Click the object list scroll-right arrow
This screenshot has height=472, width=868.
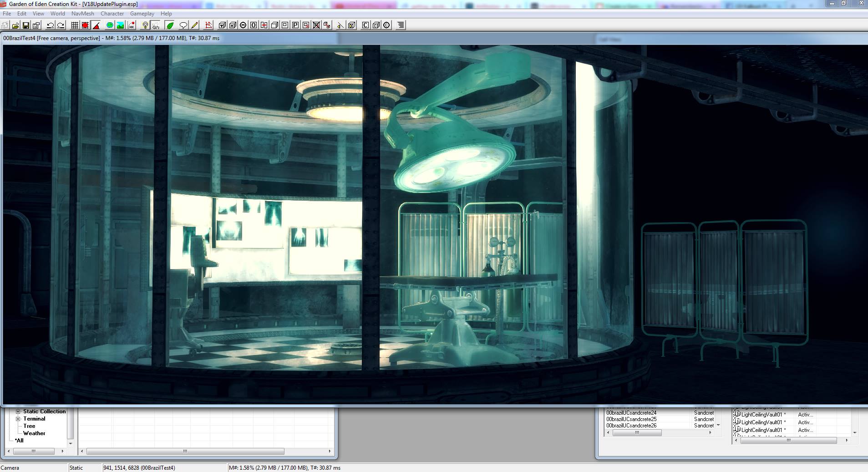(330, 452)
